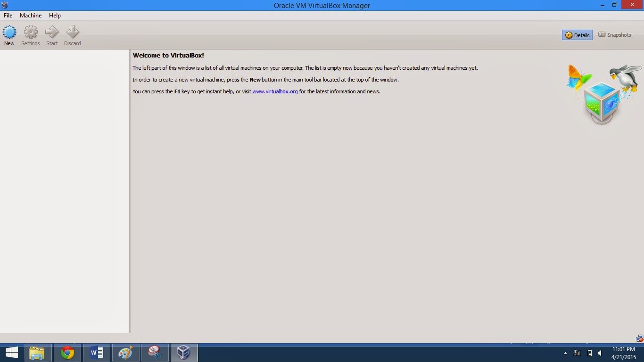This screenshot has width=644, height=362.
Task: Open Snipping Tool from the taskbar
Action: [x=155, y=353]
